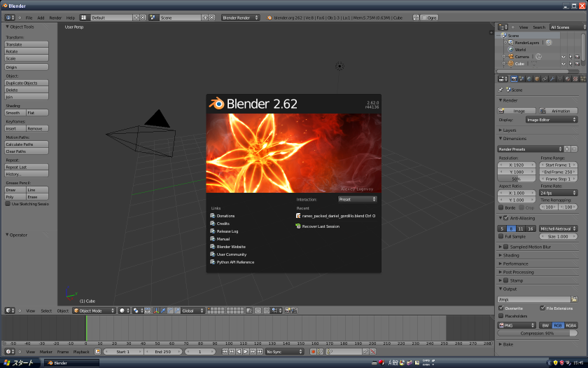
Task: Open the Interaction Preset dropdown on splash
Action: (x=358, y=199)
